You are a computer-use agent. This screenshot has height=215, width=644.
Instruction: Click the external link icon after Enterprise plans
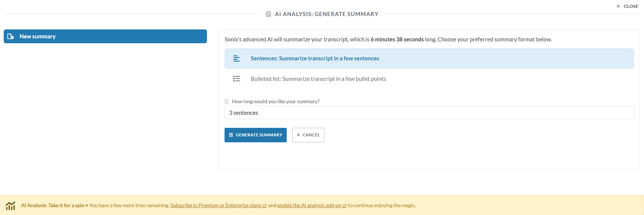point(265,206)
